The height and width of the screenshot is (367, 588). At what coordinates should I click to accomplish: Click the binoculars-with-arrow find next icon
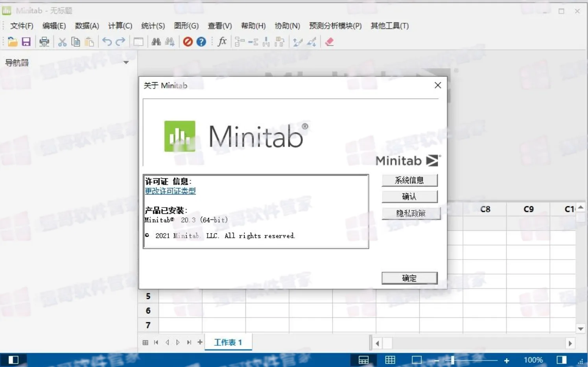coord(170,42)
